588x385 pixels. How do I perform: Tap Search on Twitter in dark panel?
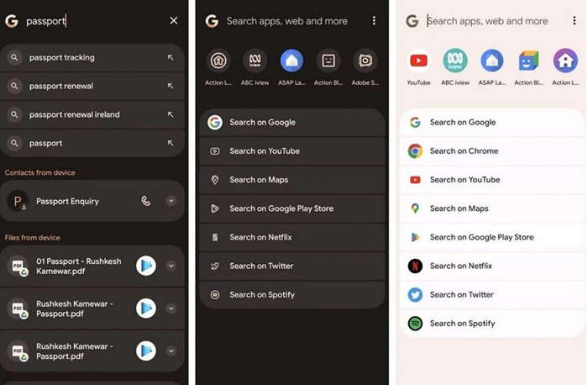tap(292, 266)
